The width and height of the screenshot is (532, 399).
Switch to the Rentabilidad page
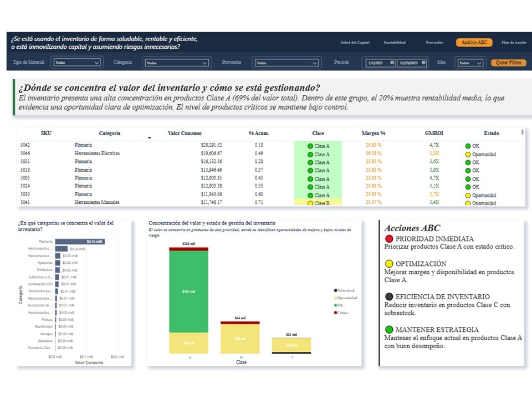click(x=395, y=43)
